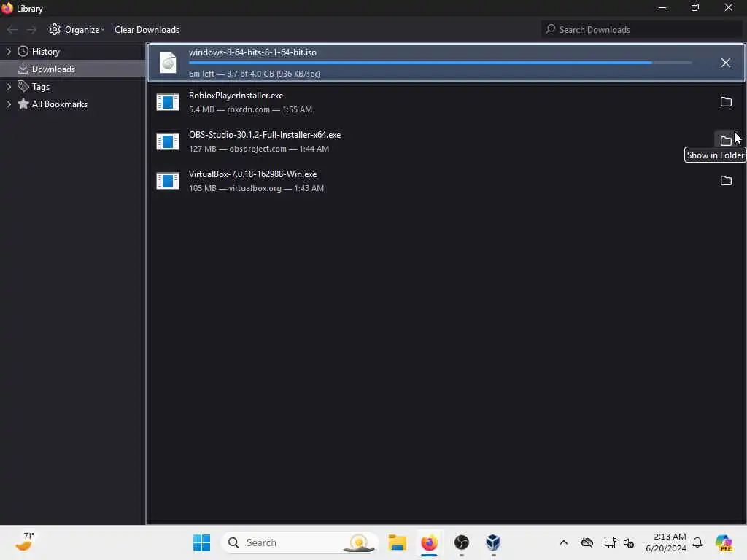The height and width of the screenshot is (560, 747).
Task: Click '105 MB — virtualbox.org' details text
Action: pos(256,189)
